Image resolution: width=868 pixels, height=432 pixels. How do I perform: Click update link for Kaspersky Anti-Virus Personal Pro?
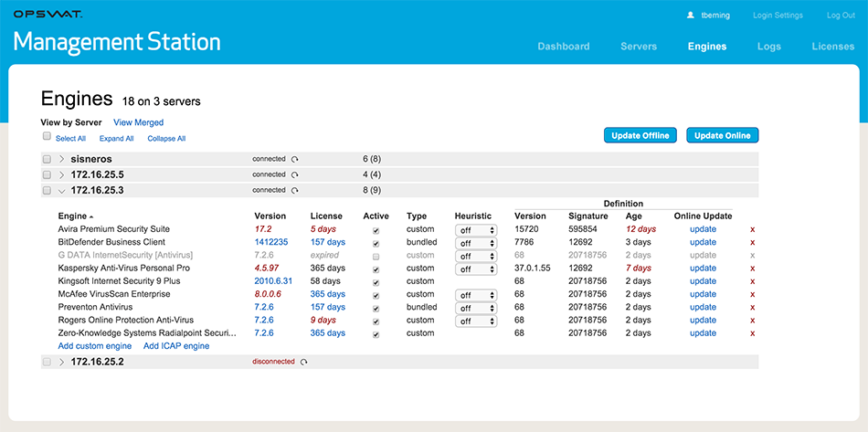click(703, 269)
